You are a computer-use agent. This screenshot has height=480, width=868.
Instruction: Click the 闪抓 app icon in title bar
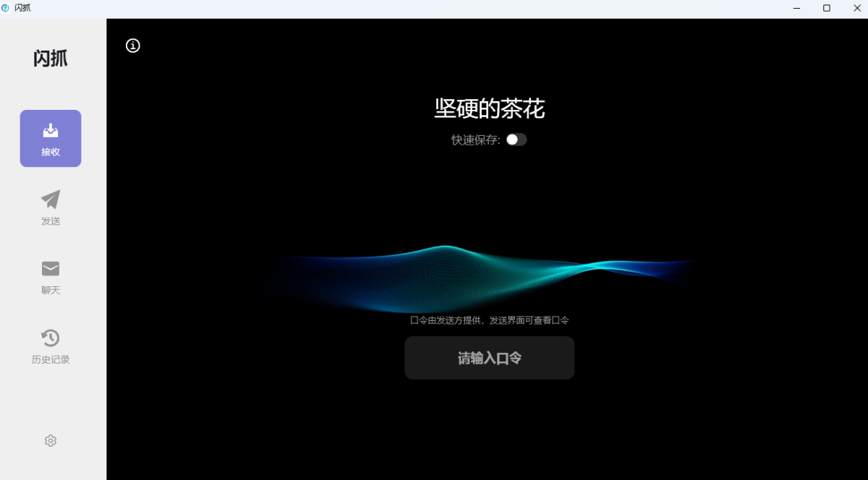click(6, 8)
